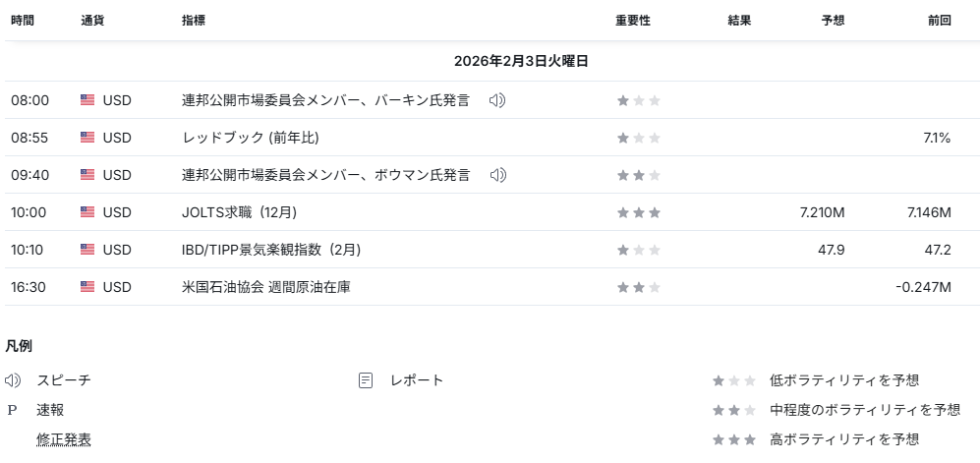Click the 7.146M previous value for JOLTS
The height and width of the screenshot is (463, 980).
[x=929, y=212]
